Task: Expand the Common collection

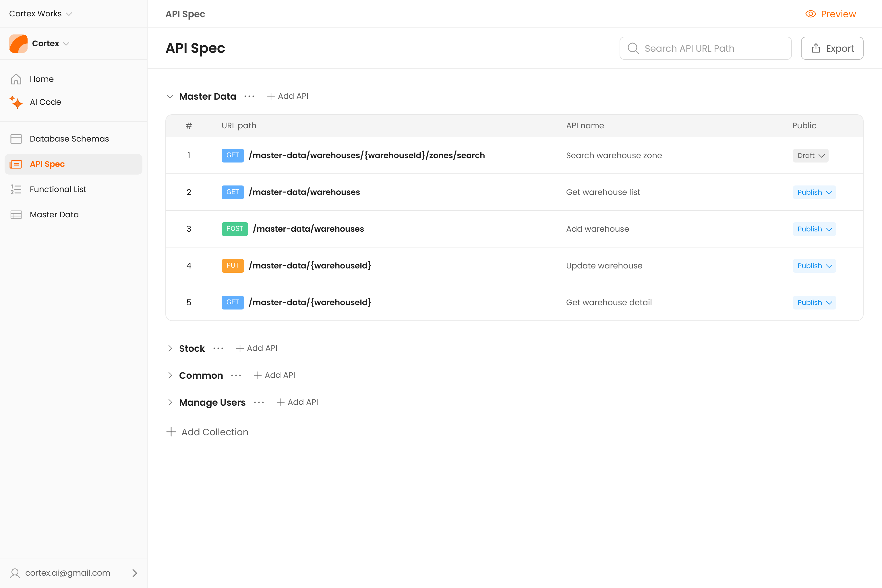Action: coord(170,375)
